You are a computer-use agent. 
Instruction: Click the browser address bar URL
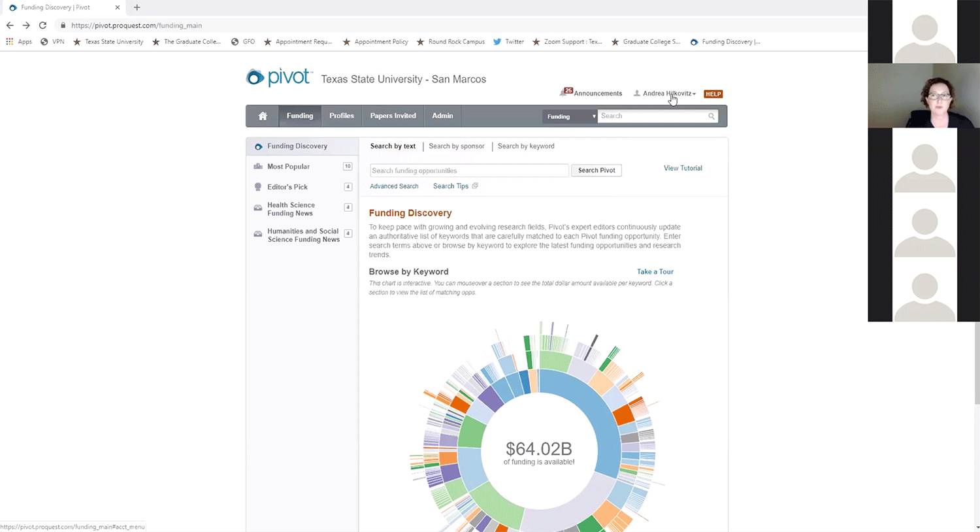[x=137, y=25]
